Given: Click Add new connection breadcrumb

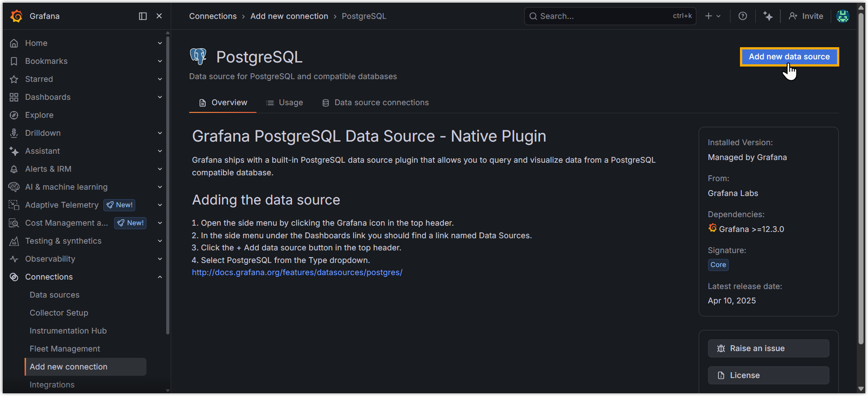Looking at the screenshot, I should click(289, 16).
